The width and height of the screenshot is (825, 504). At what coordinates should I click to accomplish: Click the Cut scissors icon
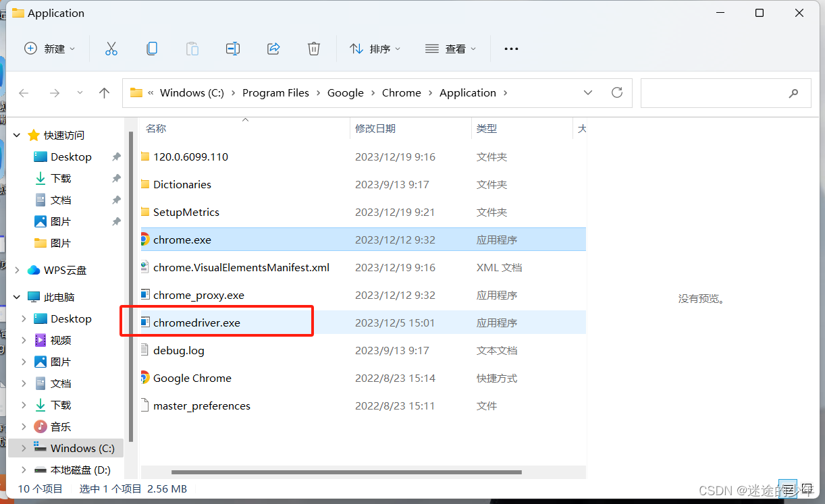click(x=111, y=49)
